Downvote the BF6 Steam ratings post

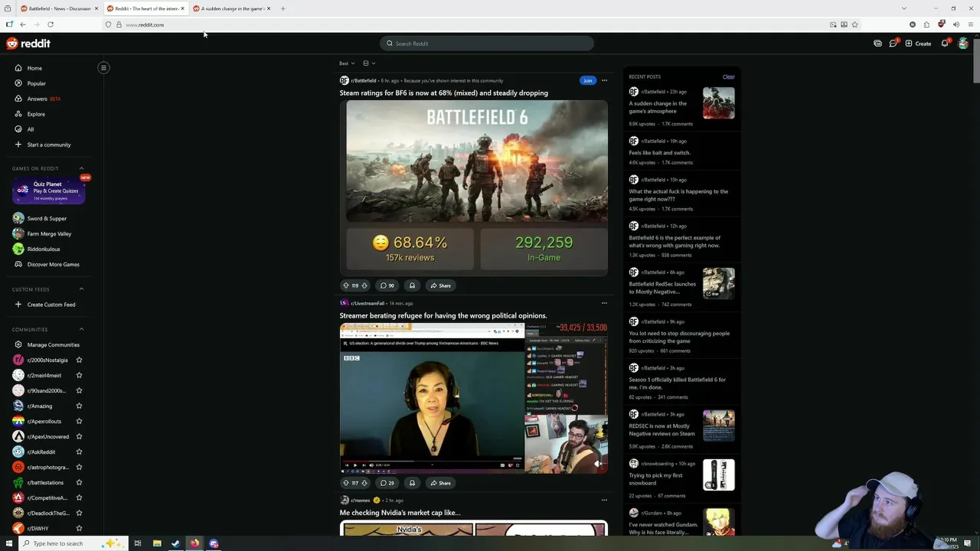click(x=364, y=285)
